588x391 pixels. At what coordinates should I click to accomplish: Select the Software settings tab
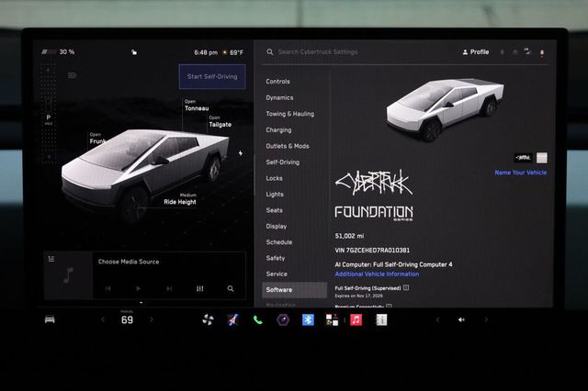pyautogui.click(x=294, y=290)
